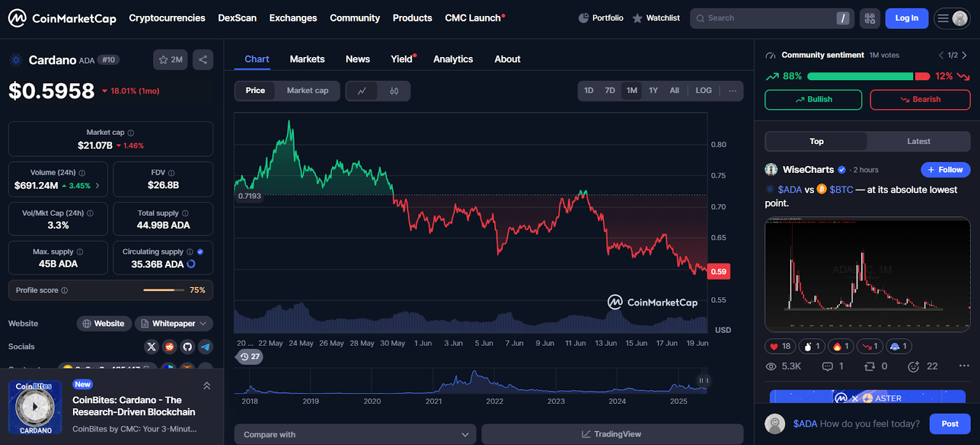Screen dimensions: 980x445
Task: Follow WiseCharts
Action: point(945,170)
